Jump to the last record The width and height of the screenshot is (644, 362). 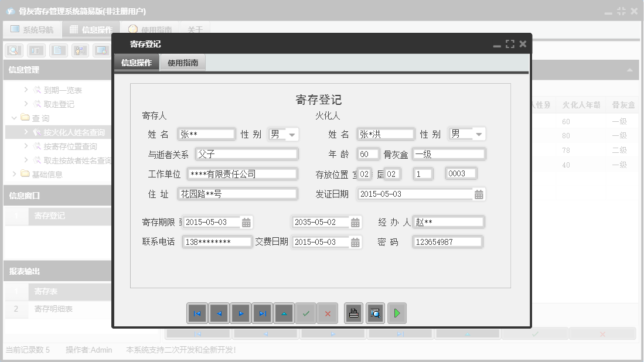[263, 313]
